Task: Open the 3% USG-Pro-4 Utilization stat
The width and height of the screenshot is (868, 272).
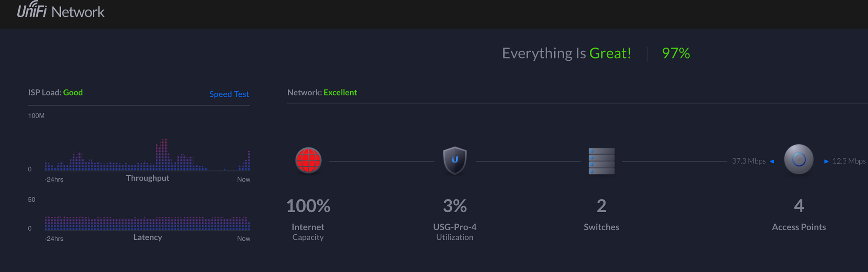Action: click(455, 206)
